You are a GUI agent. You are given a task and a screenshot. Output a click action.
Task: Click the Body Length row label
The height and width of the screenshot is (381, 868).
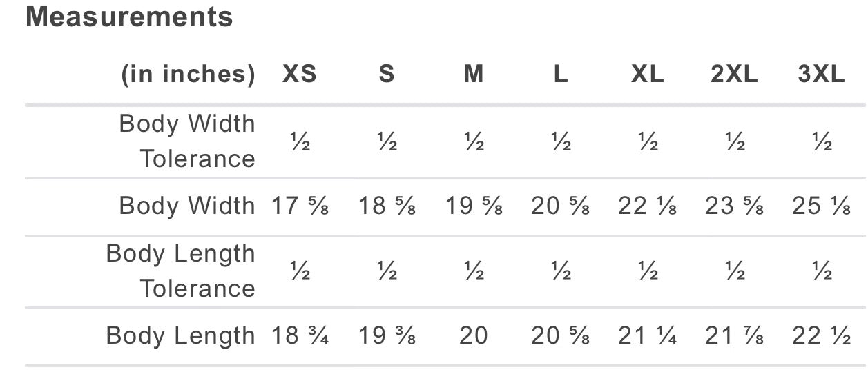181,335
